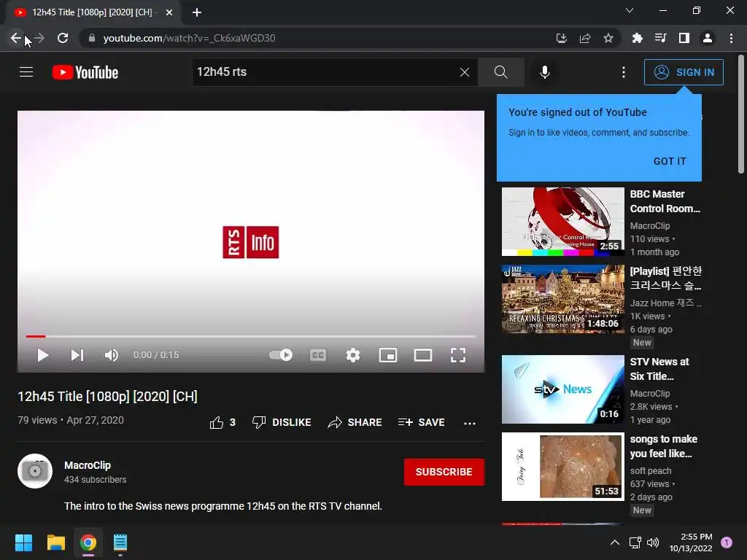
Task: Search by voice with microphone
Action: click(544, 72)
